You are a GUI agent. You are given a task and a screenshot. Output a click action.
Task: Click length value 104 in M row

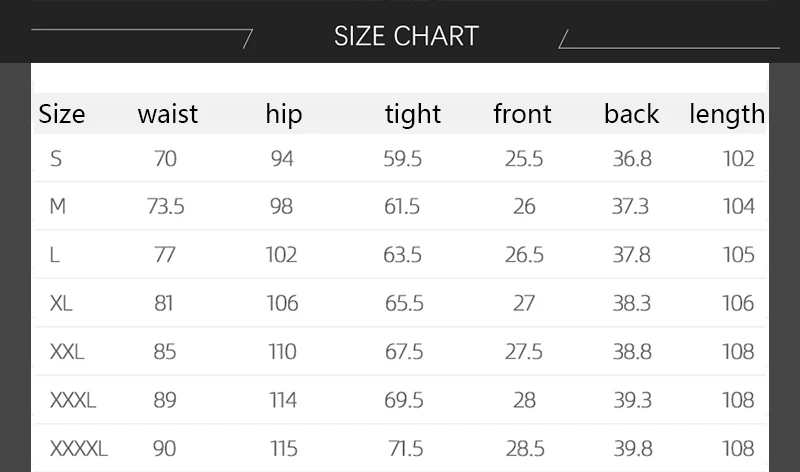point(738,207)
